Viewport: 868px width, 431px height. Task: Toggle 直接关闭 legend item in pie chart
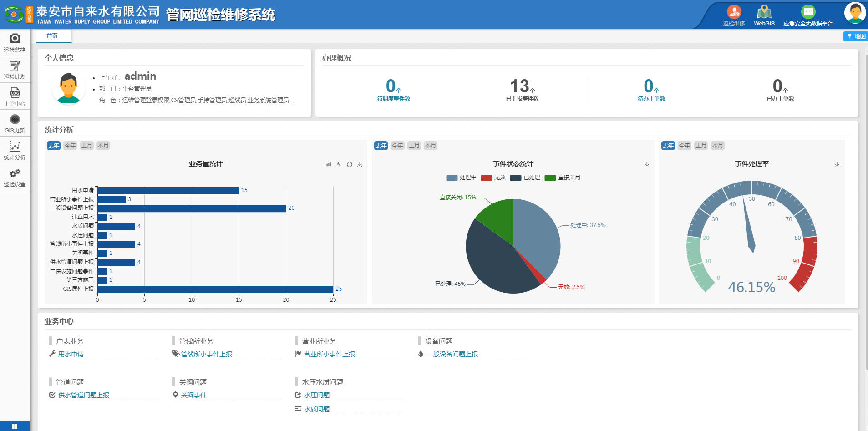pyautogui.click(x=563, y=177)
